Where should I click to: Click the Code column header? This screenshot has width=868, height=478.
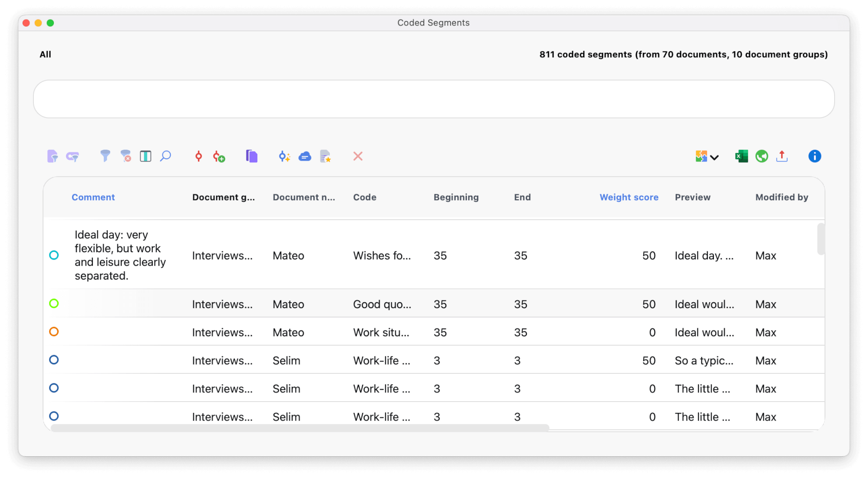pyautogui.click(x=364, y=197)
